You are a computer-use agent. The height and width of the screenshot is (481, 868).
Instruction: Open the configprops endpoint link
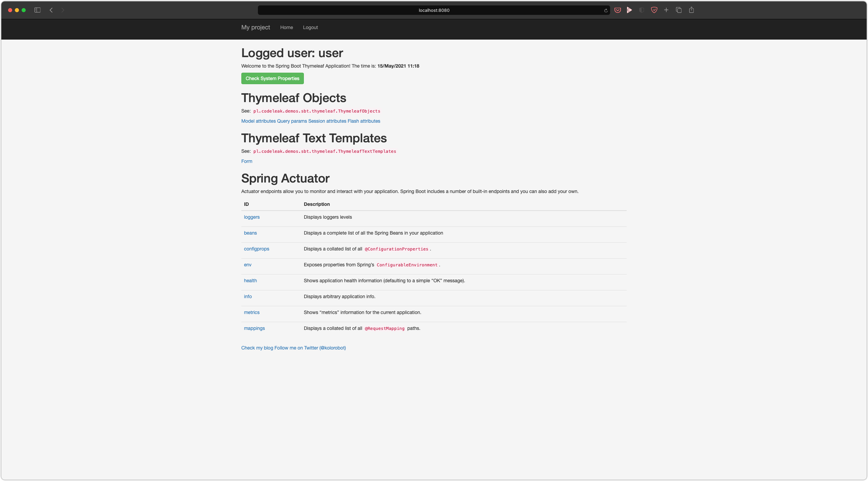point(256,249)
